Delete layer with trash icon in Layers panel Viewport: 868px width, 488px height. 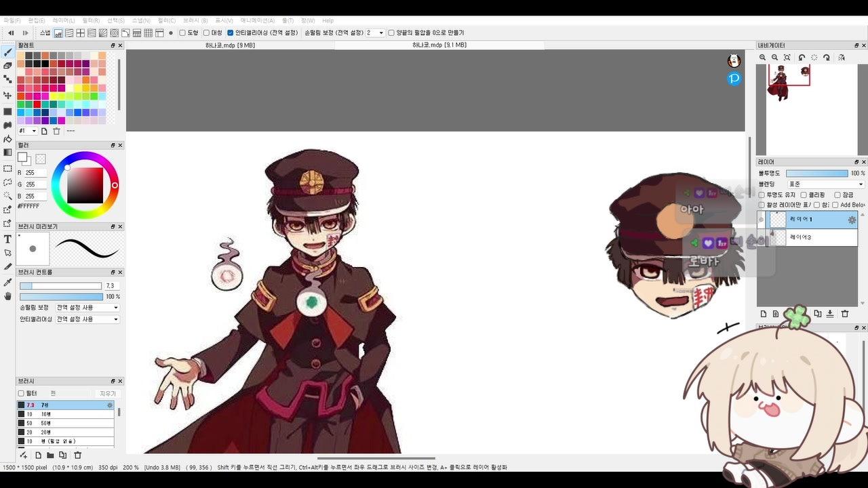coord(845,314)
